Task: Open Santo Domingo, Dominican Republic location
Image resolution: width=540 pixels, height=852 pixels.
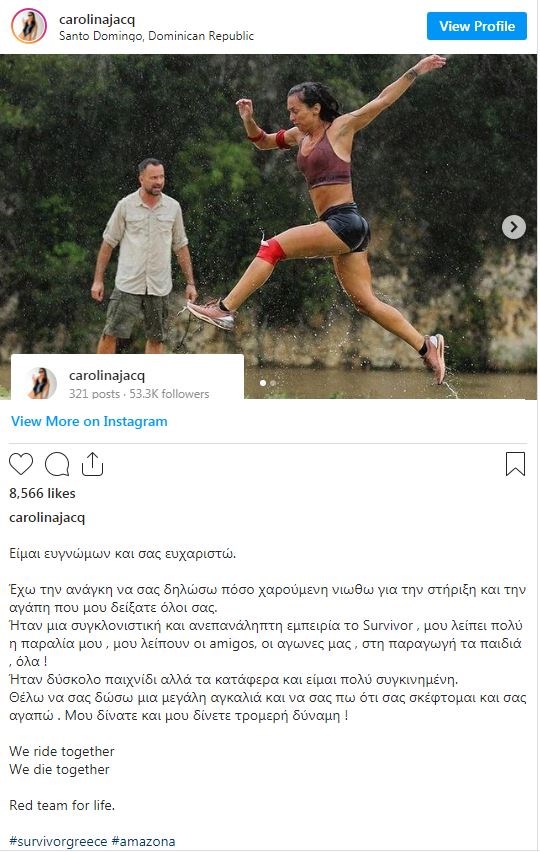Action: click(x=156, y=36)
